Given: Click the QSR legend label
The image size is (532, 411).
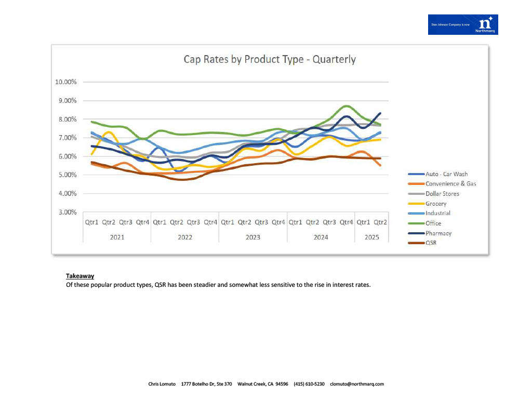Looking at the screenshot, I should [431, 243].
